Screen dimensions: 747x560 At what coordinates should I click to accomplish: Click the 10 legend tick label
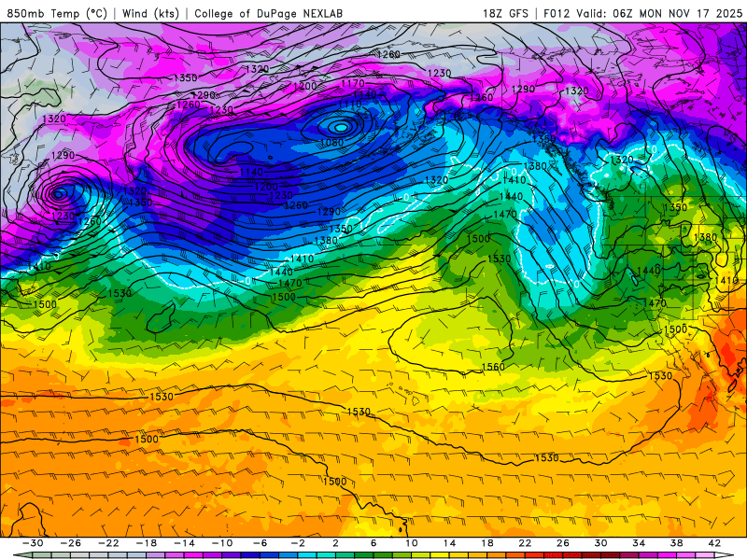pos(411,543)
